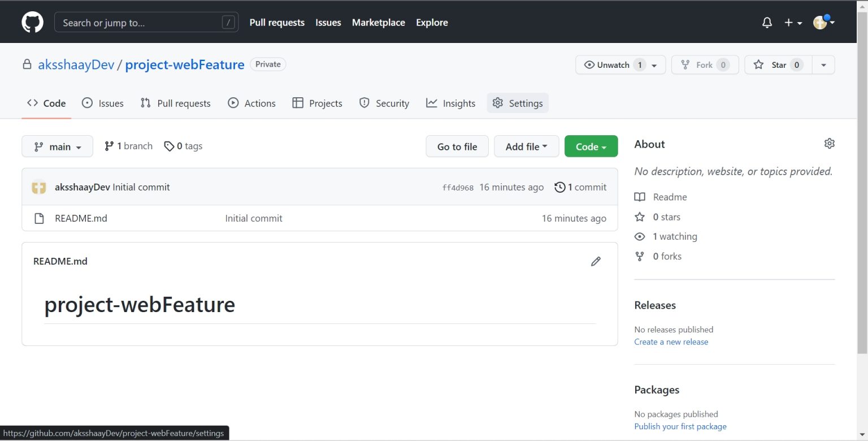Screen dimensions: 868x441
Task: Switch to the Actions tab
Action: pos(252,103)
